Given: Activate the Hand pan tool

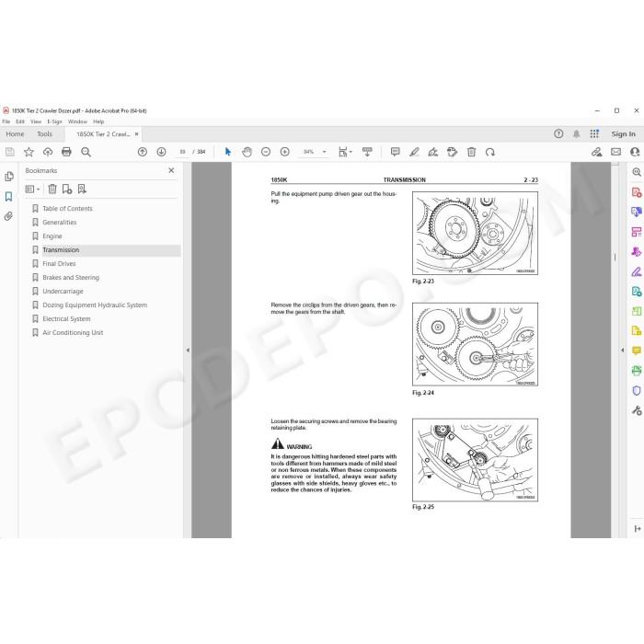Looking at the screenshot, I should click(247, 152).
